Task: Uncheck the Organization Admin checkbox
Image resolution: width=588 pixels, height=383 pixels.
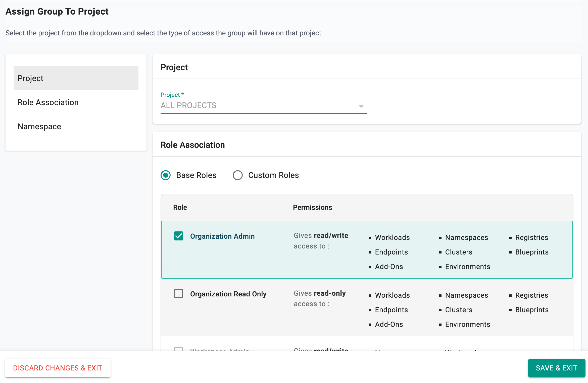Action: 179,236
